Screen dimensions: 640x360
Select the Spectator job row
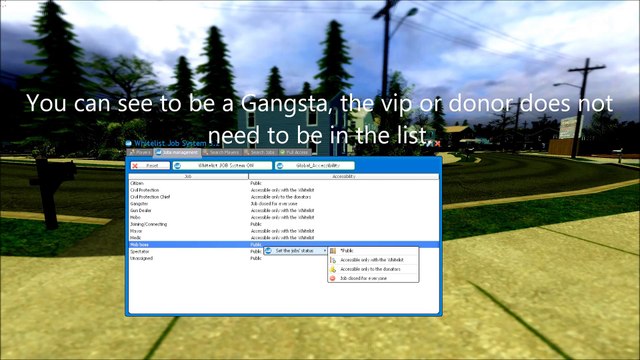pos(284,251)
